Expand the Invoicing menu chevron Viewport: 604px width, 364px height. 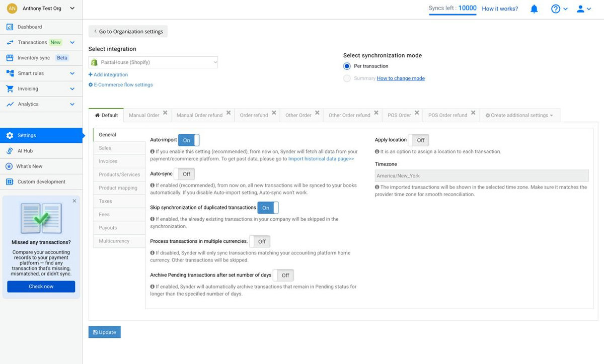pos(72,89)
